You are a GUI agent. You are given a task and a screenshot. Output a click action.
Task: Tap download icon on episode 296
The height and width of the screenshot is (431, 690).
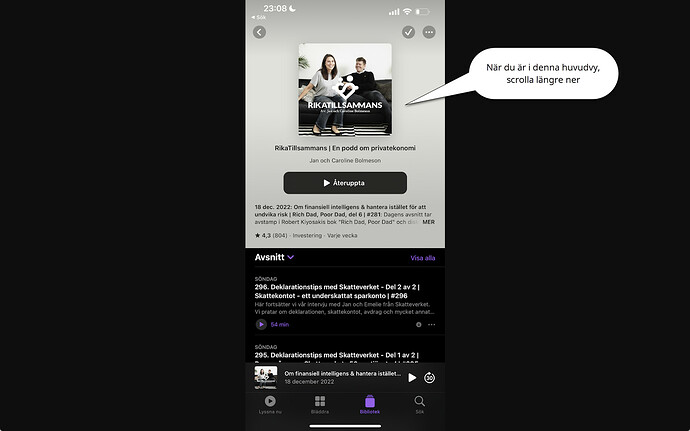(x=418, y=324)
